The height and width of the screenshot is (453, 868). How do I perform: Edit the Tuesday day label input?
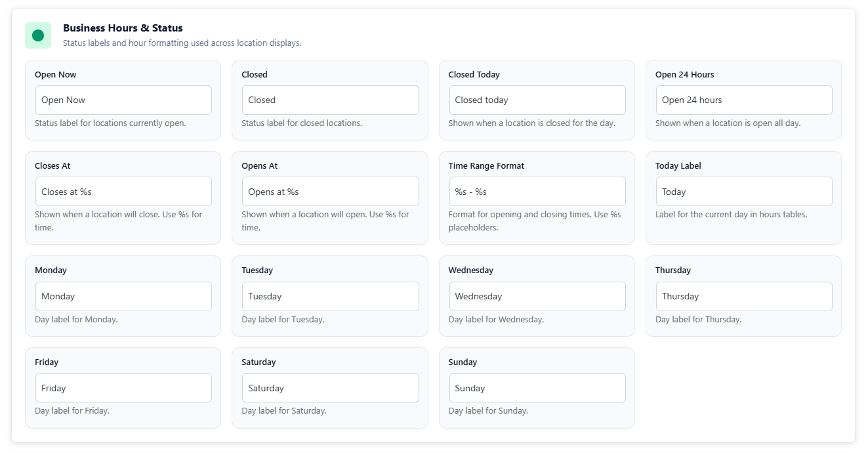point(330,297)
